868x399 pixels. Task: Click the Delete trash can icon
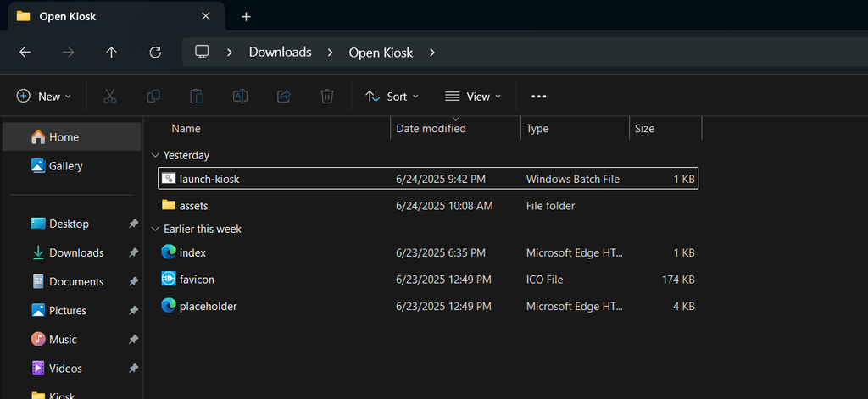coord(327,97)
